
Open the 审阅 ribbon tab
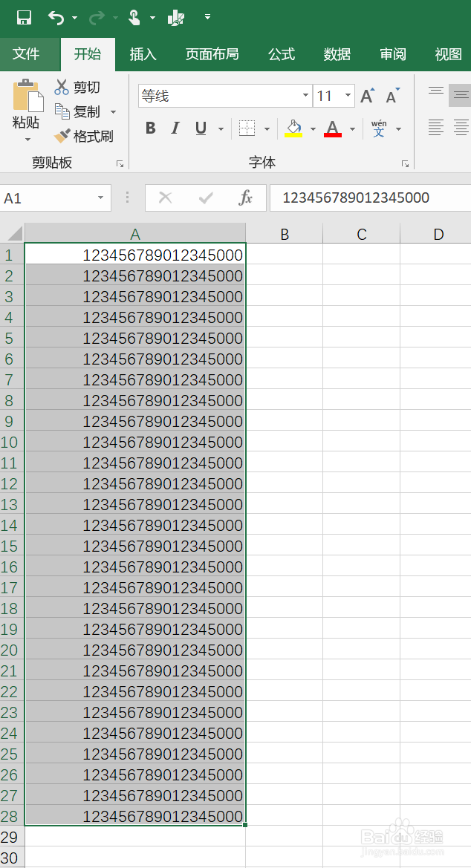(x=393, y=53)
